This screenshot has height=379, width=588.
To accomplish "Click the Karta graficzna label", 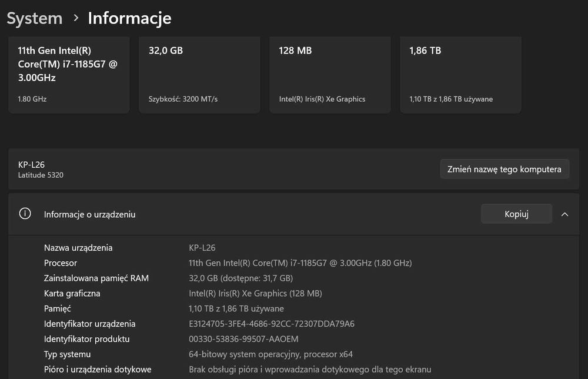I will 72,294.
